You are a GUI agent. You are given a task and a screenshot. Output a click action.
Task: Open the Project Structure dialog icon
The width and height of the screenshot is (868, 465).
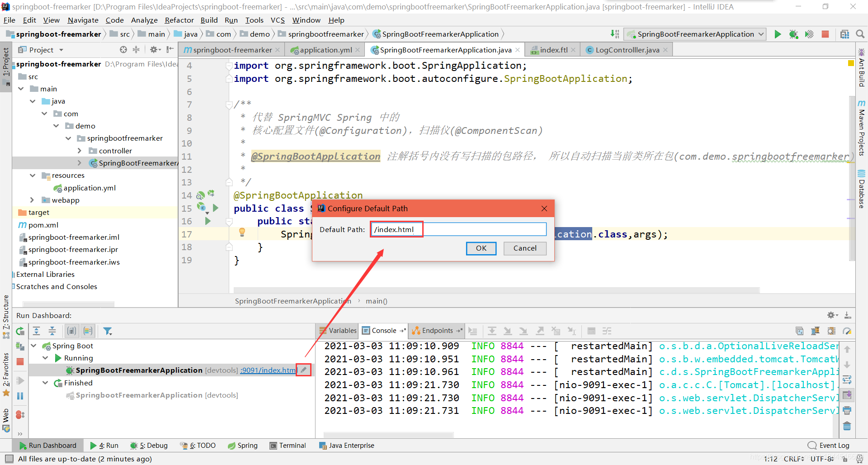coord(844,34)
